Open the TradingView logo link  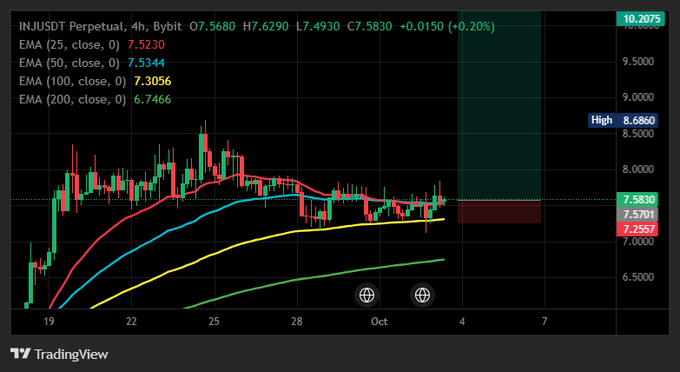[59, 354]
